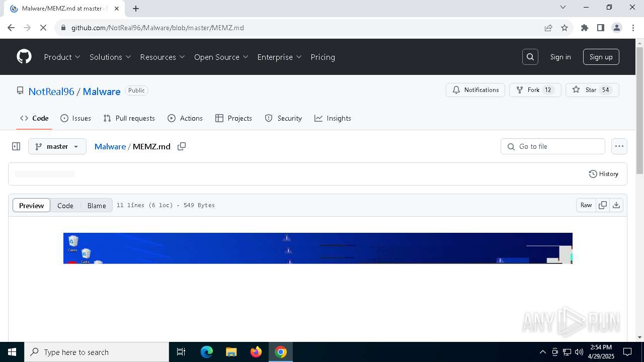Expand the Open Source menu
The height and width of the screenshot is (362, 644).
(x=221, y=57)
